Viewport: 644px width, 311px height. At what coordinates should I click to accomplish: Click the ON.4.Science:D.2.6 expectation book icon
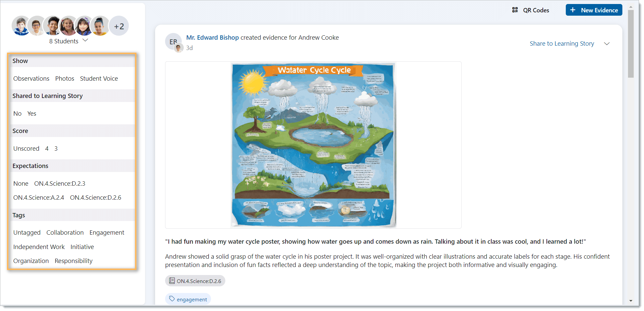(x=172, y=281)
